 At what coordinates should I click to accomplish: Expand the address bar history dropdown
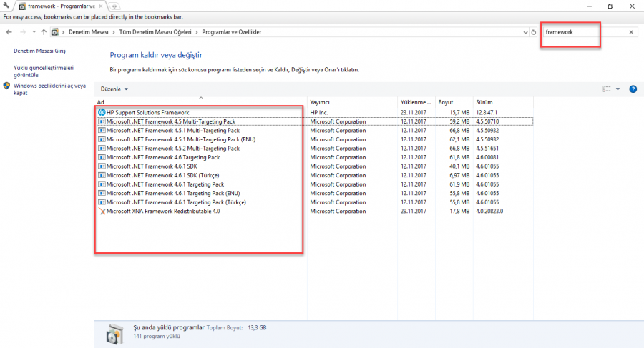(x=525, y=32)
